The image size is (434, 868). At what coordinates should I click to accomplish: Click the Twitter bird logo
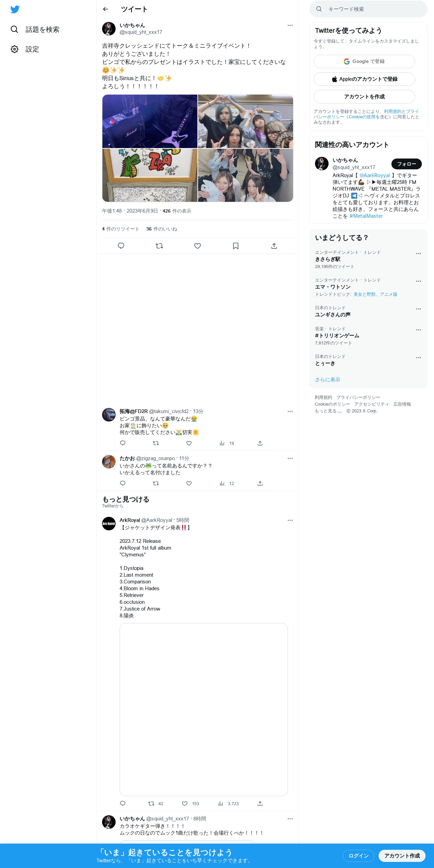tap(15, 9)
